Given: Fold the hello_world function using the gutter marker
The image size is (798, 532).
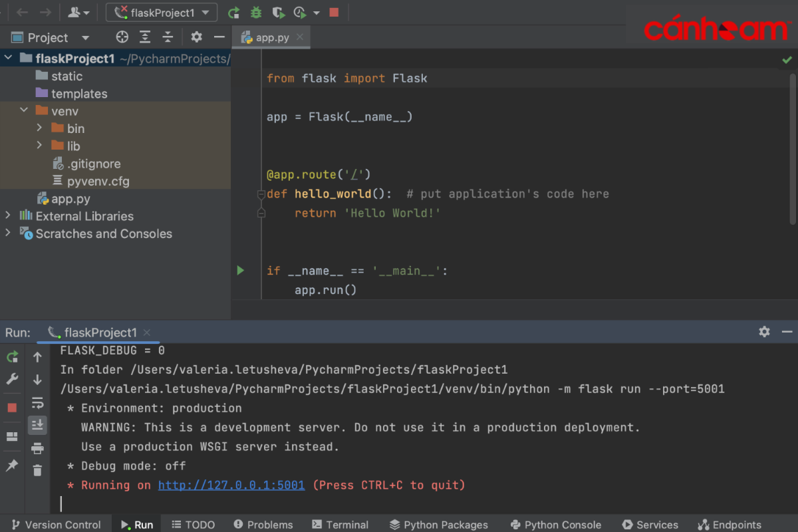Looking at the screenshot, I should coord(261,194).
